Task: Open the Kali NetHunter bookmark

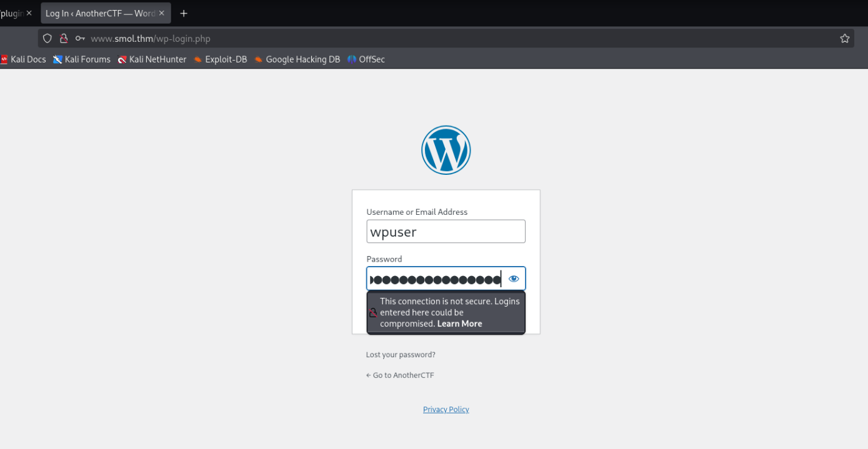Action: pyautogui.click(x=152, y=59)
